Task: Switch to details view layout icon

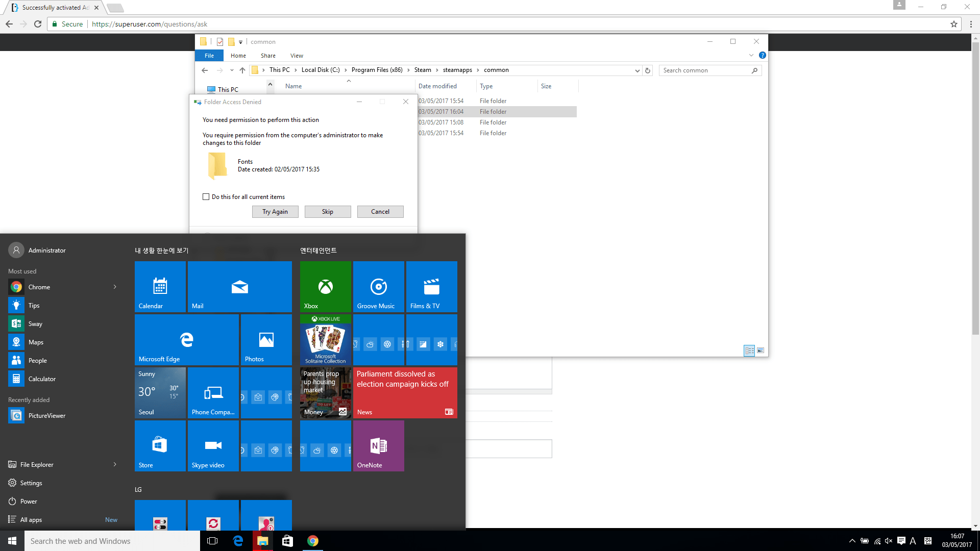Action: pos(749,350)
